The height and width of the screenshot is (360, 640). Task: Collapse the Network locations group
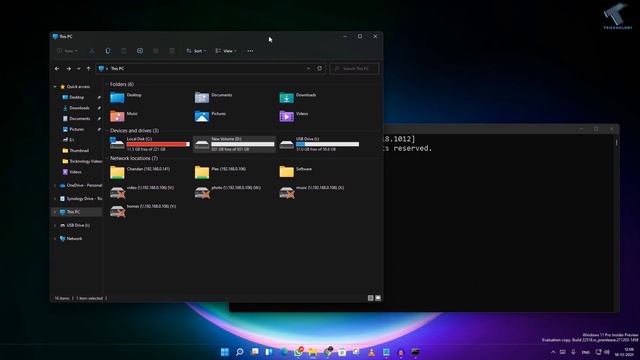point(107,158)
